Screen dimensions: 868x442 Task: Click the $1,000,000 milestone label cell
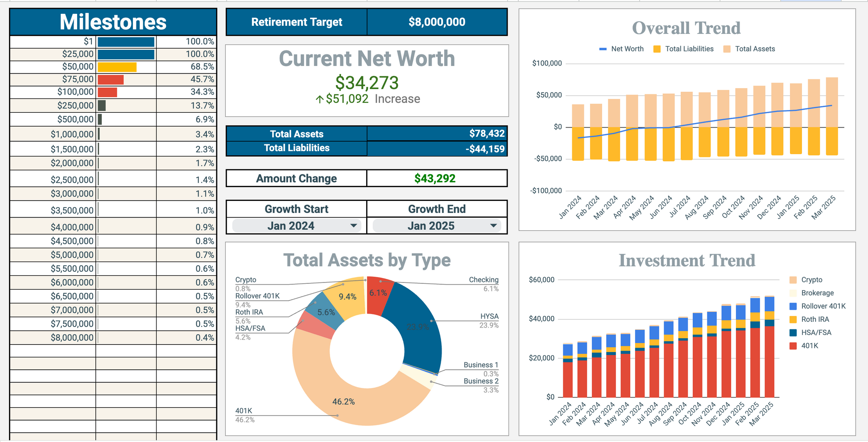pyautogui.click(x=53, y=134)
